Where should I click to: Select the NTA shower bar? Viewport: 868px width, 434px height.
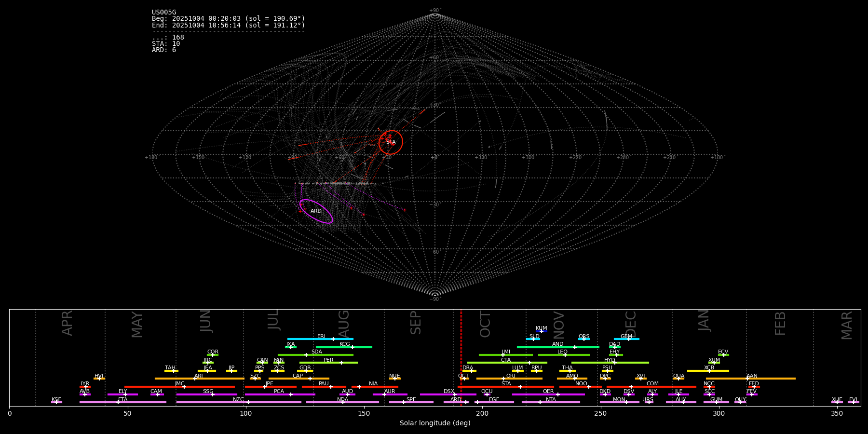[x=550, y=402]
